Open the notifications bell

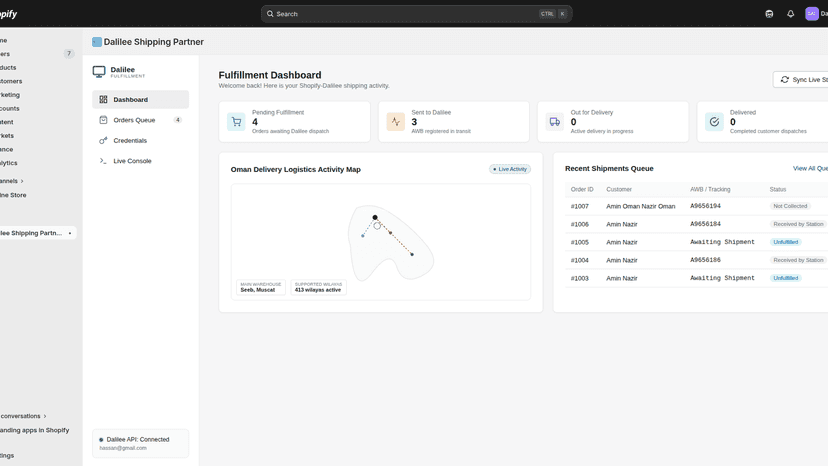tap(791, 14)
